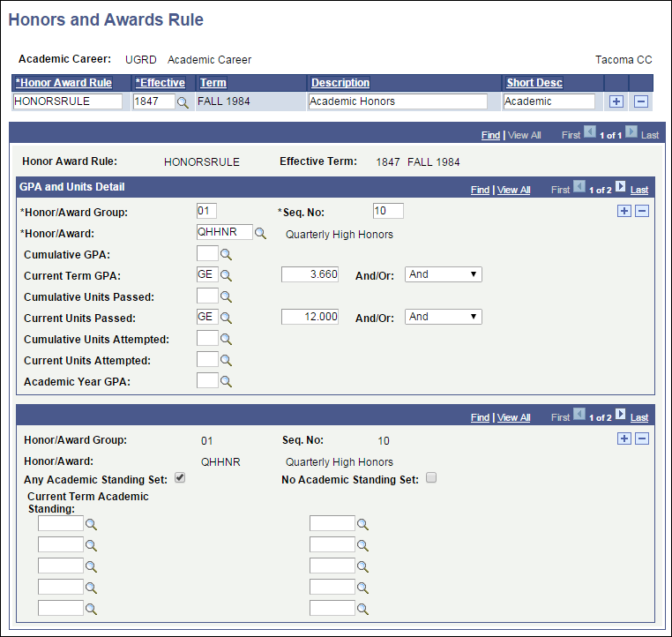The image size is (672, 637).
Task: Sort by Short Desc column header
Action: point(534,83)
